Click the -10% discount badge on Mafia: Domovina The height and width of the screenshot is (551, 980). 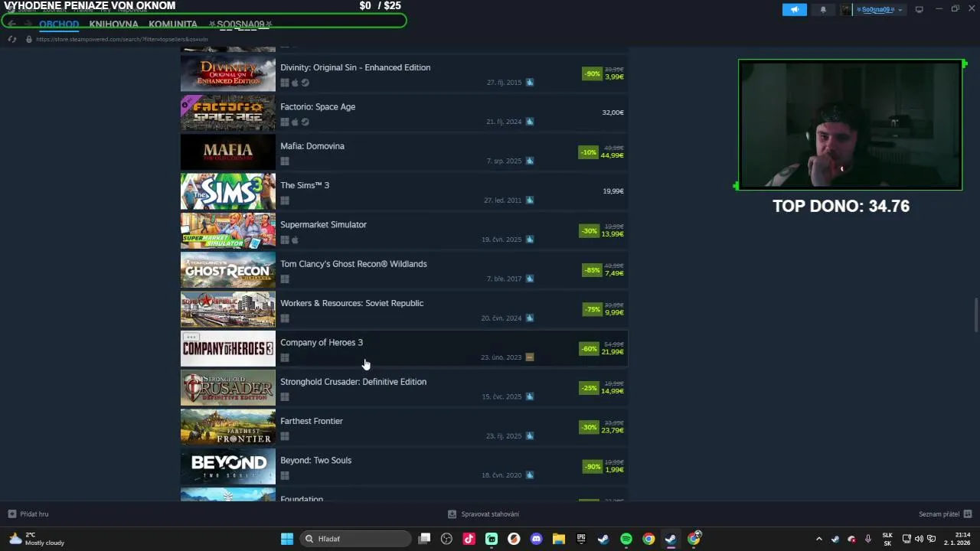(588, 152)
